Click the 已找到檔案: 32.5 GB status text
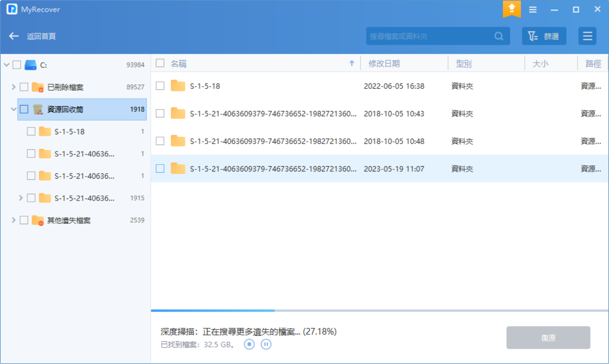This screenshot has width=609, height=364. (x=198, y=344)
